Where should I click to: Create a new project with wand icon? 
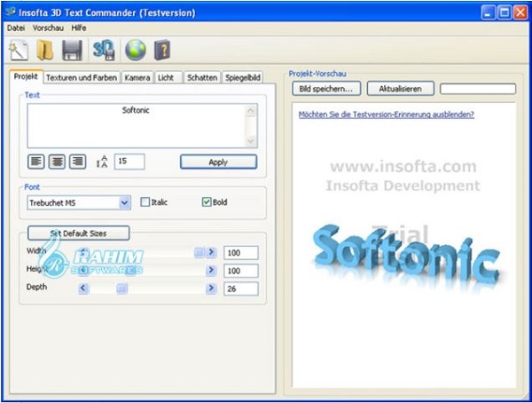(x=19, y=51)
